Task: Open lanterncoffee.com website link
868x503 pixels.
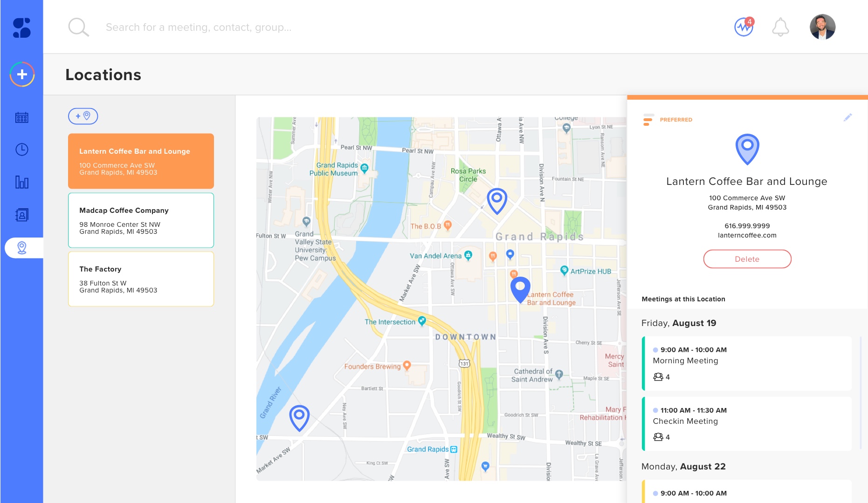Action: coord(747,235)
